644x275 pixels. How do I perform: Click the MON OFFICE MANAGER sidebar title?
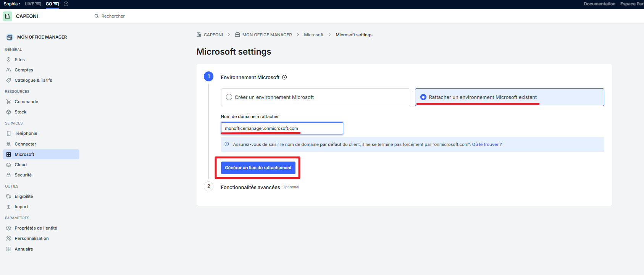tap(42, 37)
